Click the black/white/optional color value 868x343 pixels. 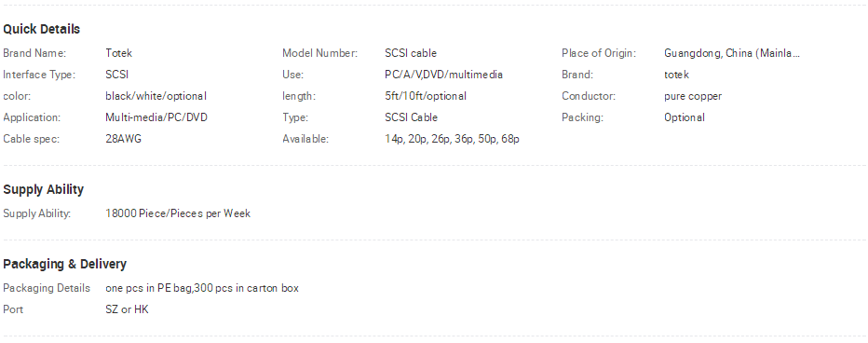(156, 96)
